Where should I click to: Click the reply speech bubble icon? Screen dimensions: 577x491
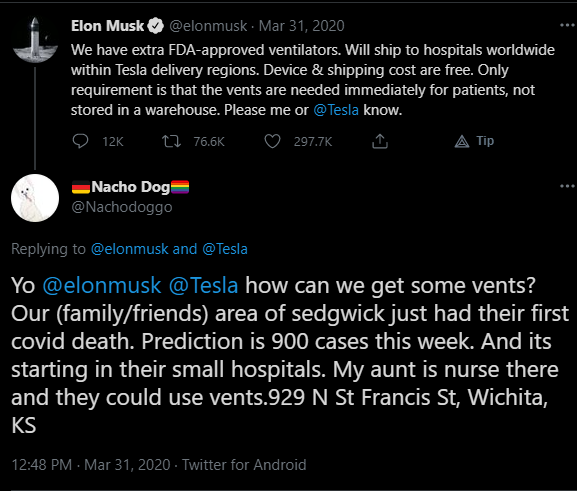pyautogui.click(x=80, y=141)
